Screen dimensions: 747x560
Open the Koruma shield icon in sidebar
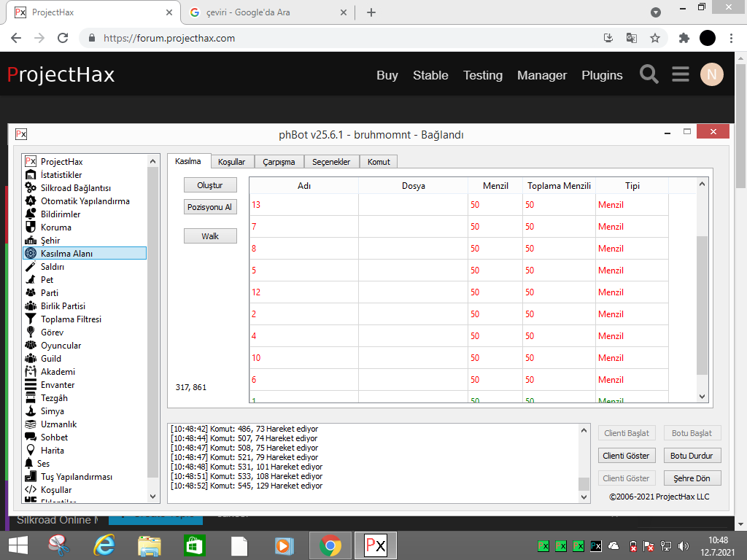31,227
